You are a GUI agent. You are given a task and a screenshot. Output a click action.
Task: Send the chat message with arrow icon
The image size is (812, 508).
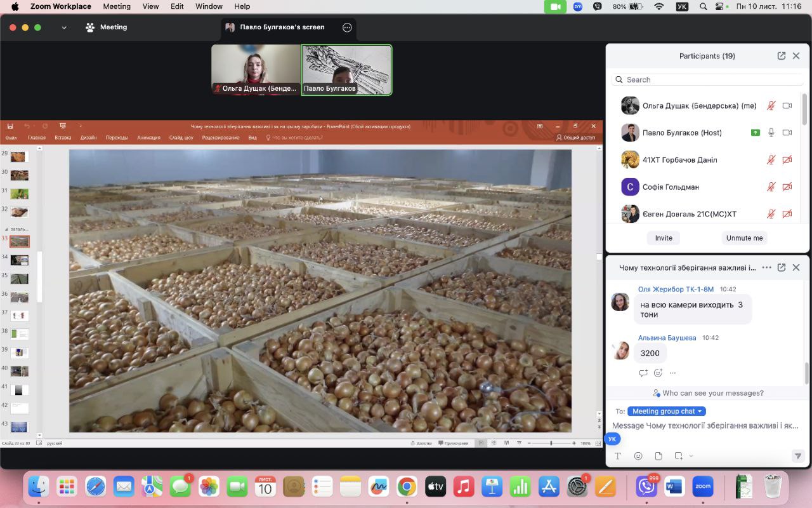click(798, 456)
